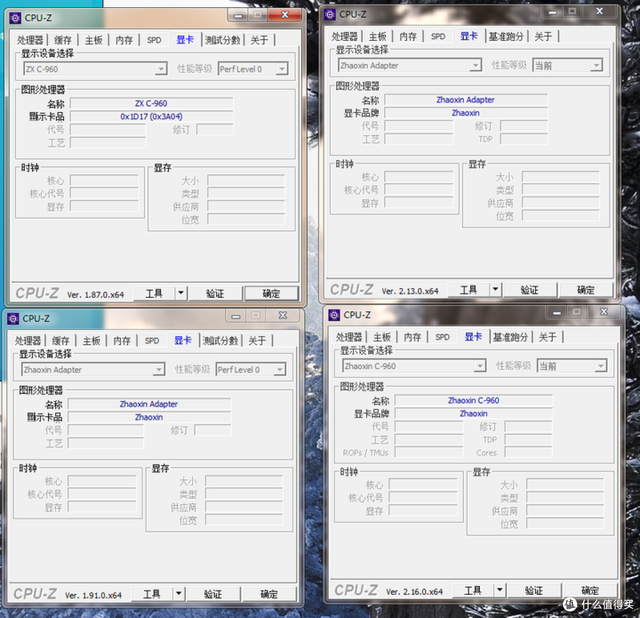Open Zhaoxin Adapter dropdown in Ver. 2.13 window
Screen dimensions: 640x618
pyautogui.click(x=475, y=65)
